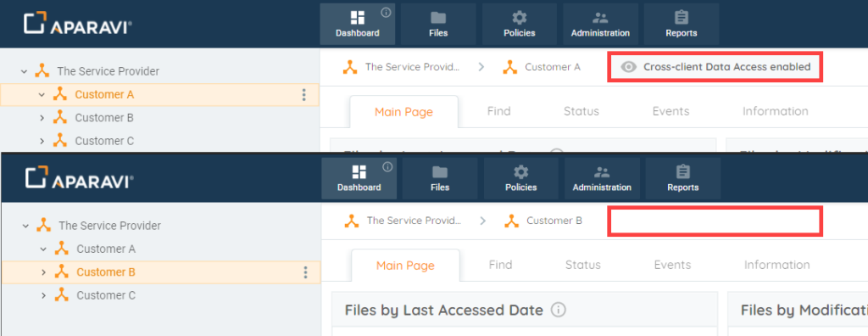Collapse The Service Provider node in bottom tree
868x336 pixels.
[25, 227]
